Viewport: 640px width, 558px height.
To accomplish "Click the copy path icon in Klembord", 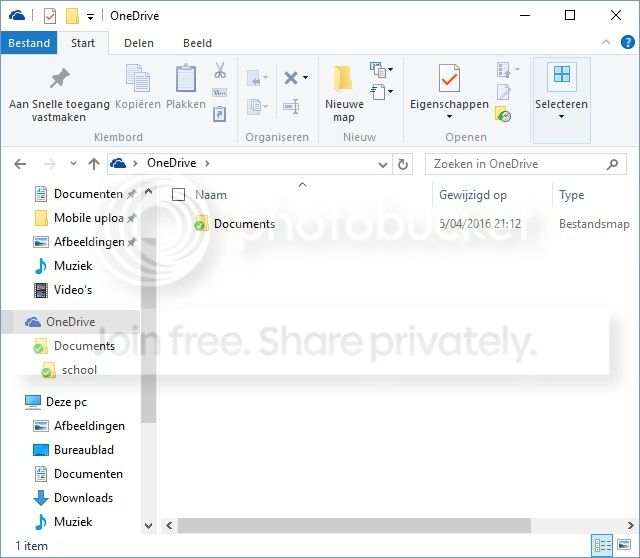I will [220, 93].
